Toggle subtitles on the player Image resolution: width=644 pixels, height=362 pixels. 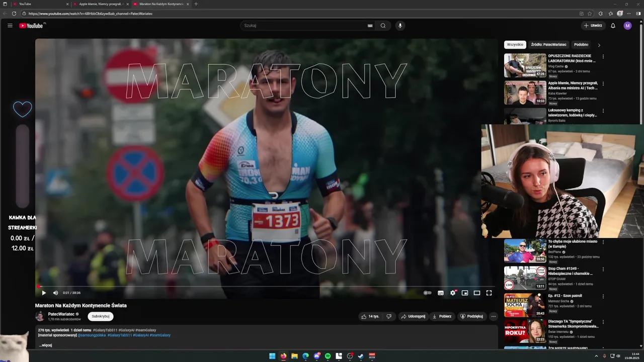tap(441, 293)
